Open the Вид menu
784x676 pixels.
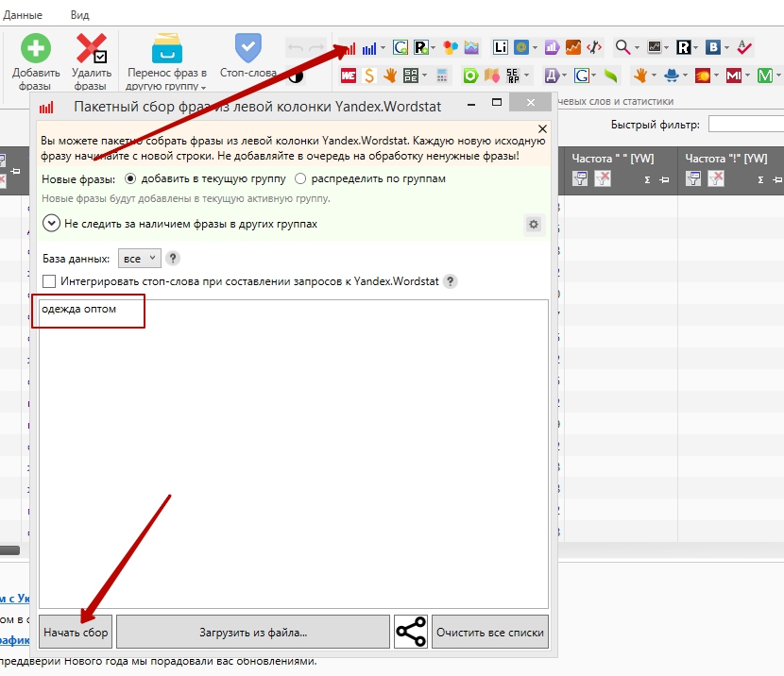tap(79, 15)
